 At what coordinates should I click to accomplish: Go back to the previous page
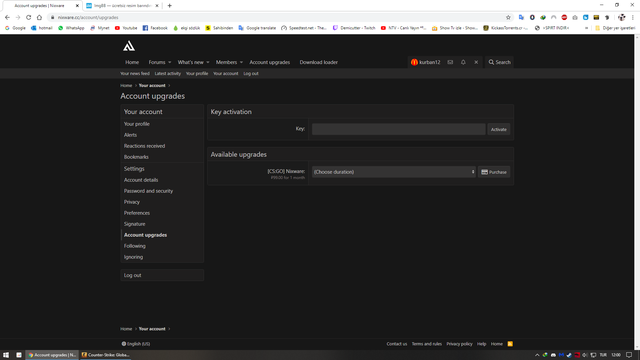pos(7,18)
